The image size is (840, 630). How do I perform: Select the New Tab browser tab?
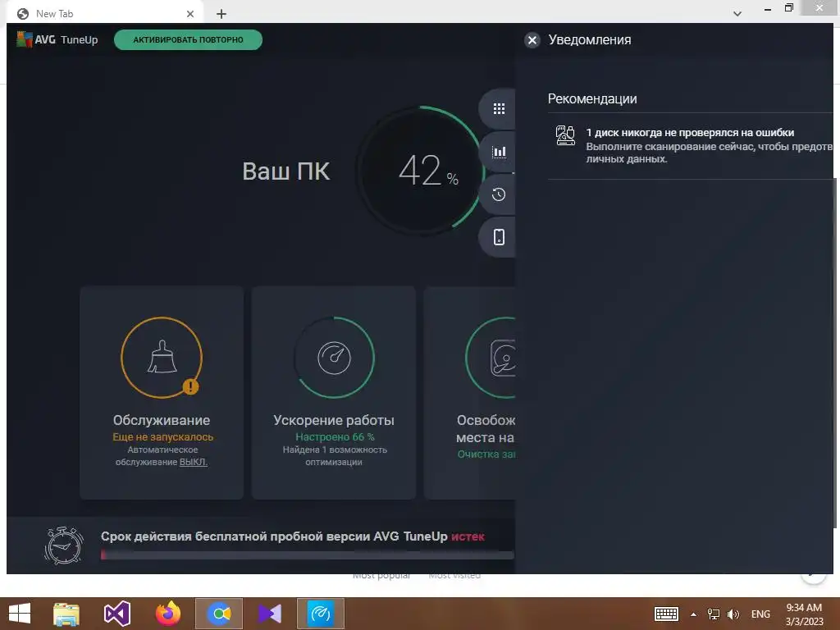click(x=104, y=13)
